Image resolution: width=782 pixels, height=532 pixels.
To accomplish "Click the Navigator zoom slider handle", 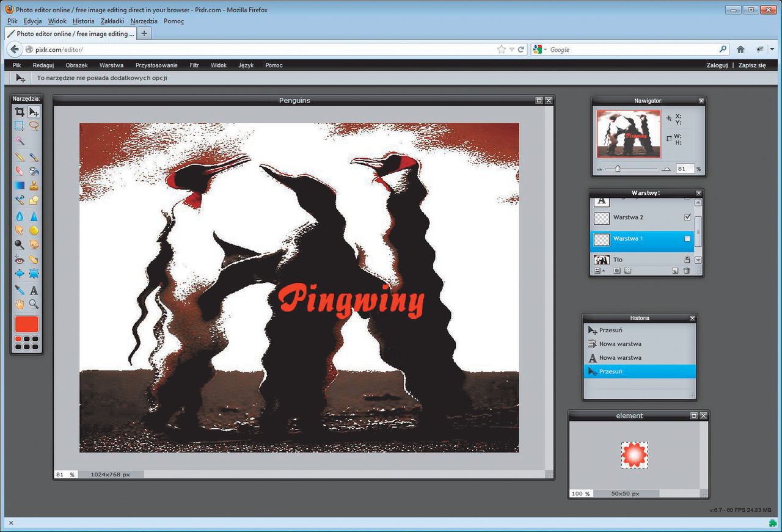I will (x=618, y=169).
